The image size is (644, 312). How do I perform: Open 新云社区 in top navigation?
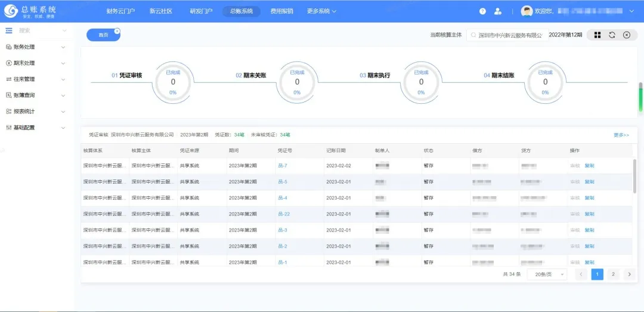pyautogui.click(x=161, y=11)
